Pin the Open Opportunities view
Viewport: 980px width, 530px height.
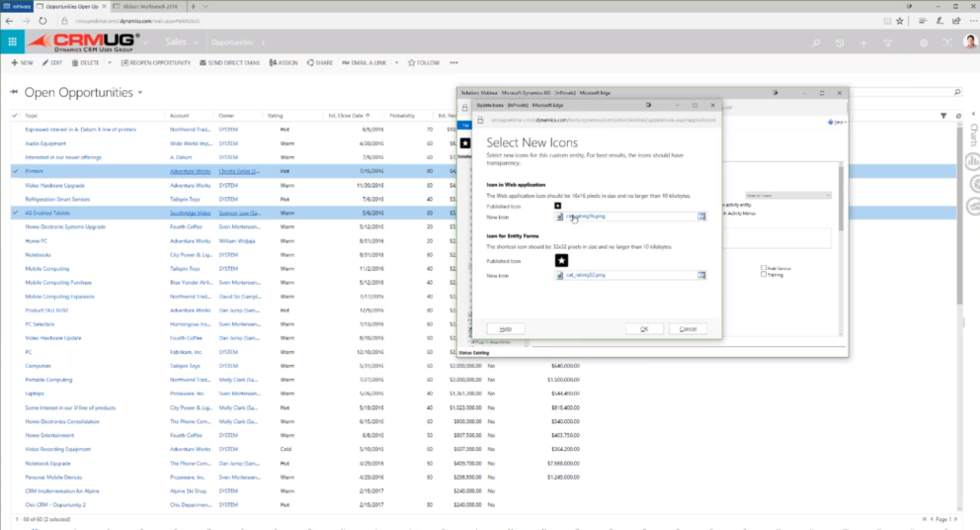coord(14,92)
